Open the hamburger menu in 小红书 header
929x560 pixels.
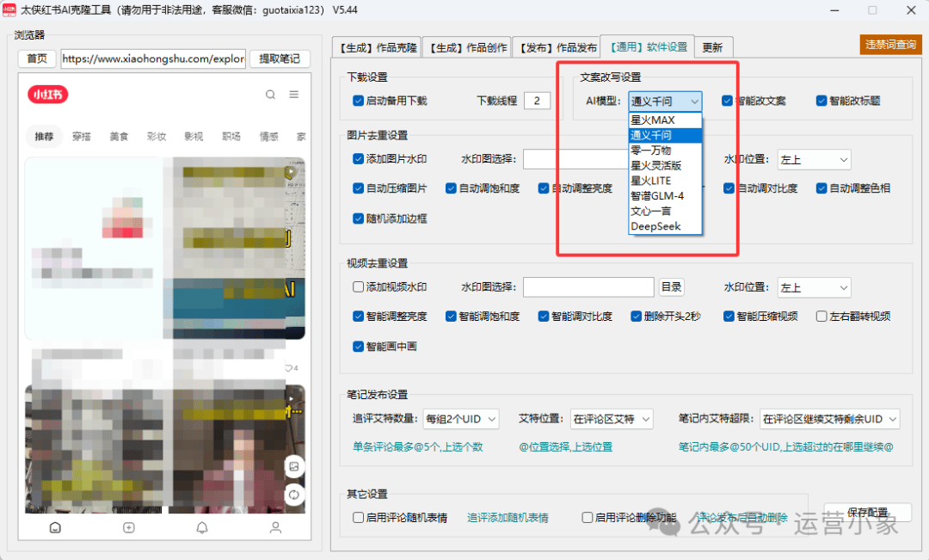click(294, 95)
